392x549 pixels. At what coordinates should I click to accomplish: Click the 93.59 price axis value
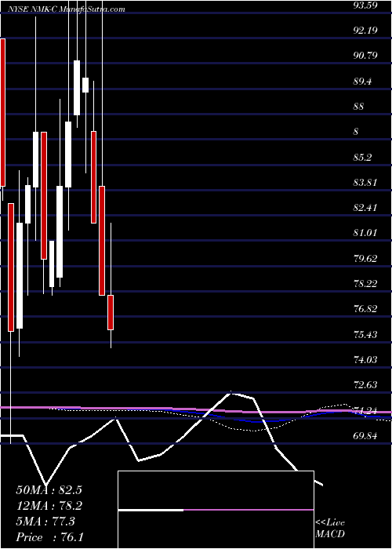pos(365,5)
